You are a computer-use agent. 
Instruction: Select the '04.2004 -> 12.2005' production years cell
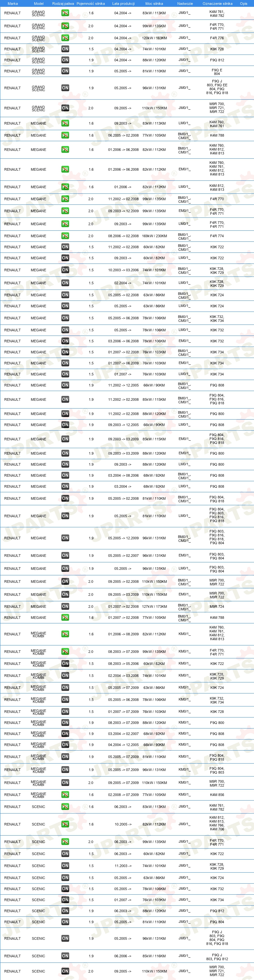tap(123, 744)
